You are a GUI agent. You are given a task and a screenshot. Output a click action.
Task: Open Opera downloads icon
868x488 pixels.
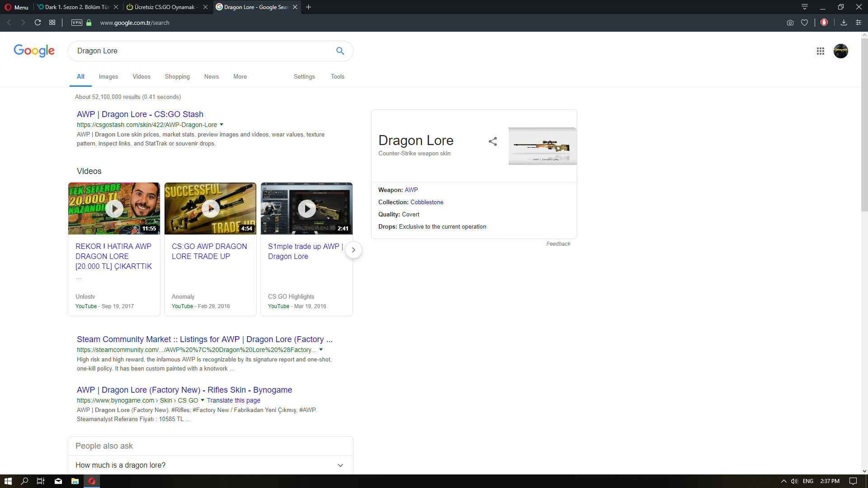[844, 23]
